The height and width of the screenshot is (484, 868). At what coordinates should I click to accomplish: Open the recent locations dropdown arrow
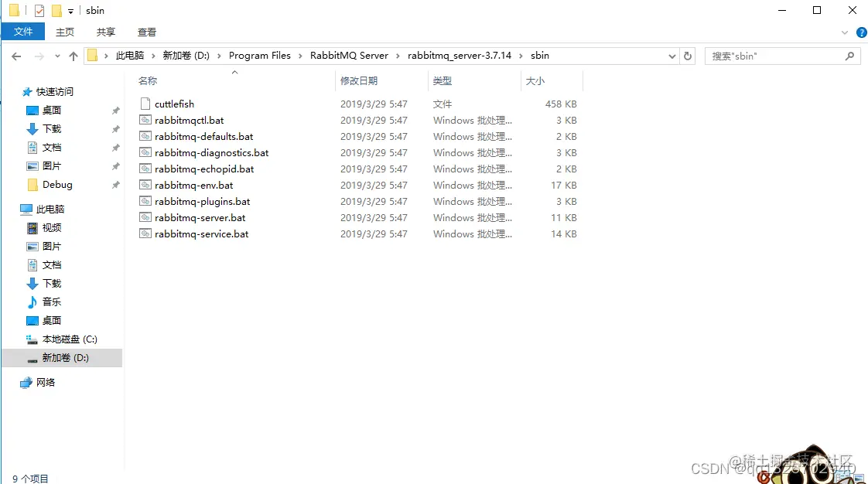pyautogui.click(x=57, y=56)
